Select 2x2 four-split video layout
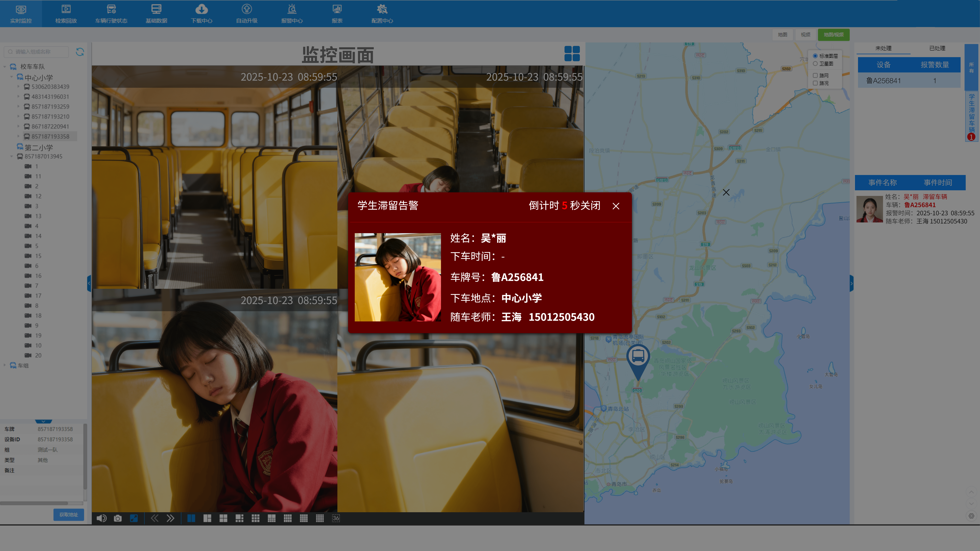Image resolution: width=980 pixels, height=551 pixels. 223,518
